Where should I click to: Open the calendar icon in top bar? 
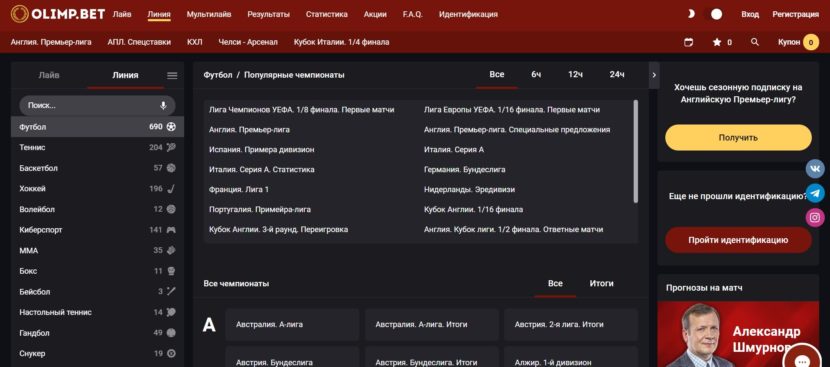pyautogui.click(x=688, y=42)
